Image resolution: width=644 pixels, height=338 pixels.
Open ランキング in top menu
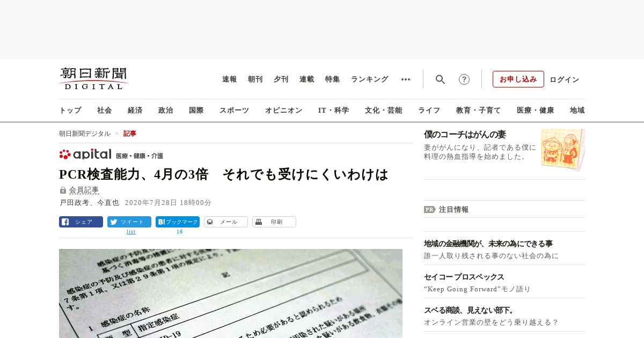[x=370, y=79]
